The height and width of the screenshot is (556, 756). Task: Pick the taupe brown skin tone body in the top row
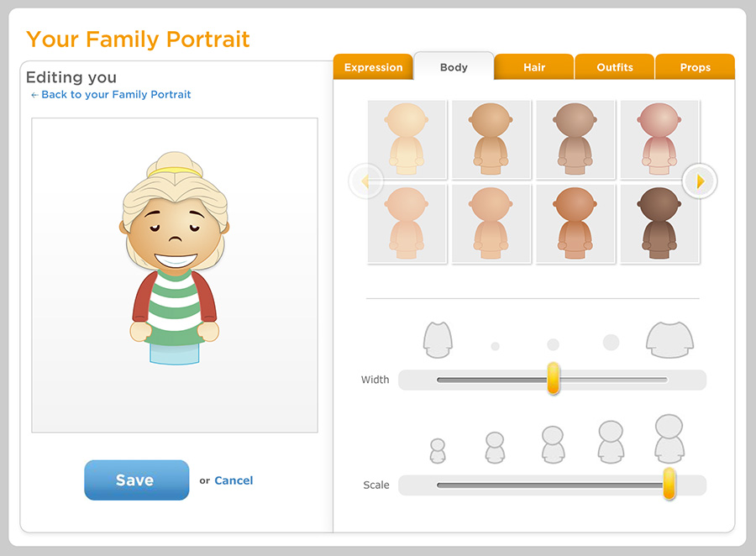pyautogui.click(x=575, y=139)
